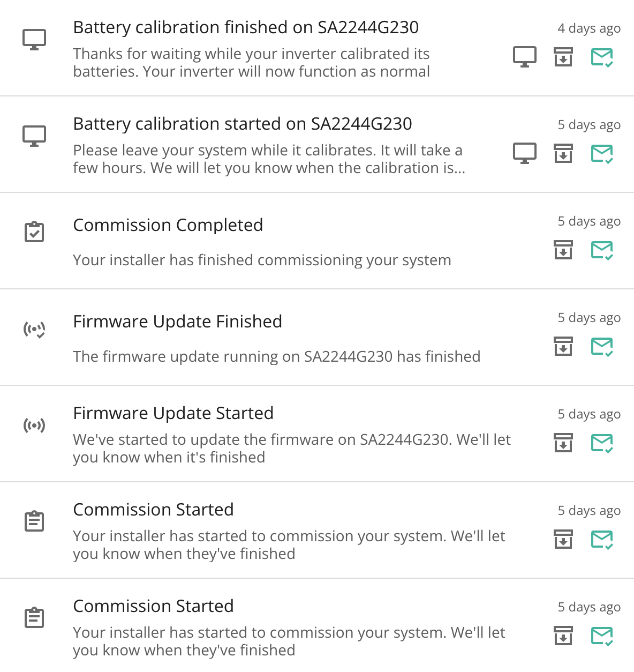Archive the Battery calibration started notification
The height and width of the screenshot is (672, 634).
click(563, 153)
